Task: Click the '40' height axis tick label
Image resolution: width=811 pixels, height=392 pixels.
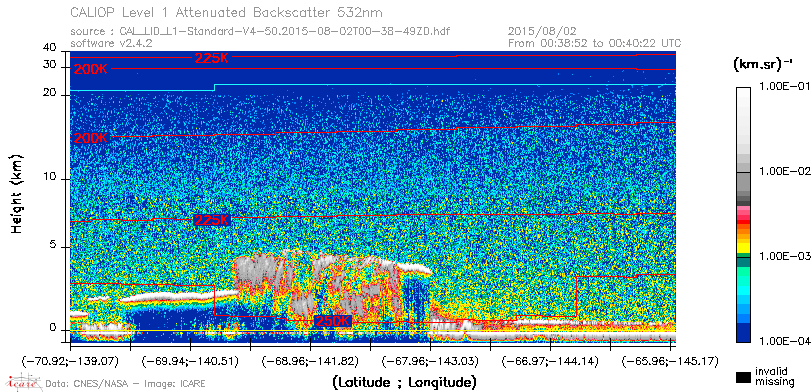Action: pos(50,48)
